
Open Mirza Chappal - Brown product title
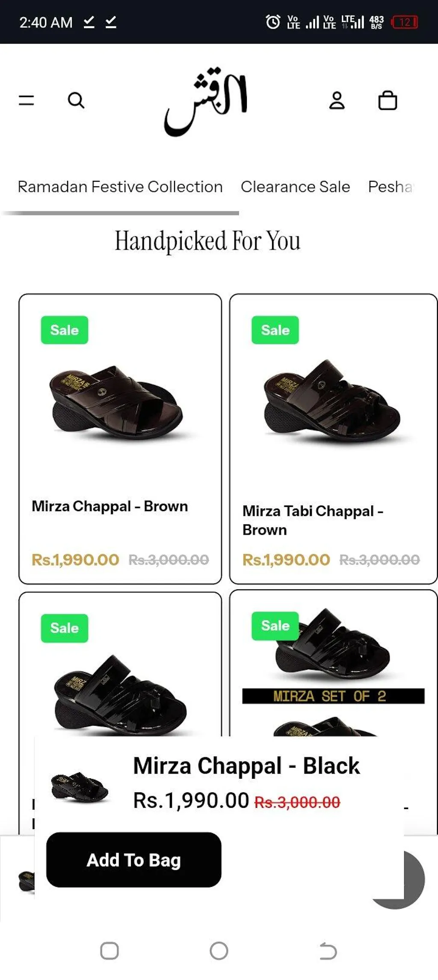[110, 506]
